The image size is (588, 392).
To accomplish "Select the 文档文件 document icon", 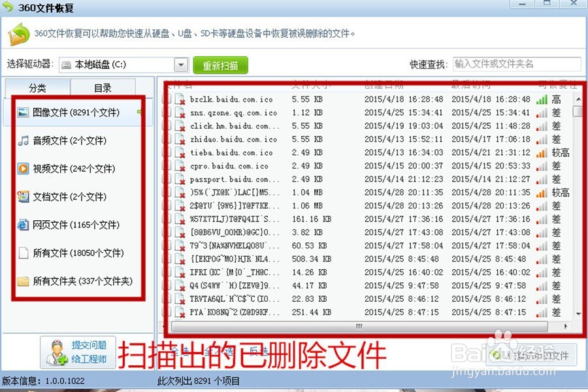I will pos(24,197).
